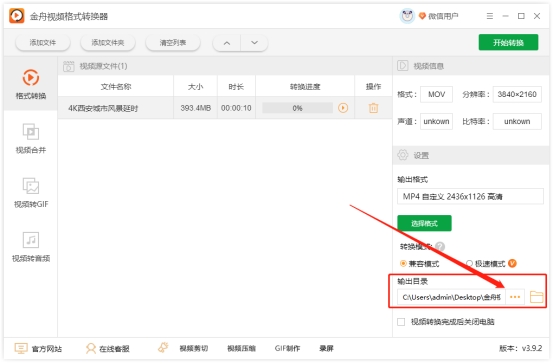Click the person icon beside 在线客服
The image size is (553, 364).
click(x=91, y=348)
